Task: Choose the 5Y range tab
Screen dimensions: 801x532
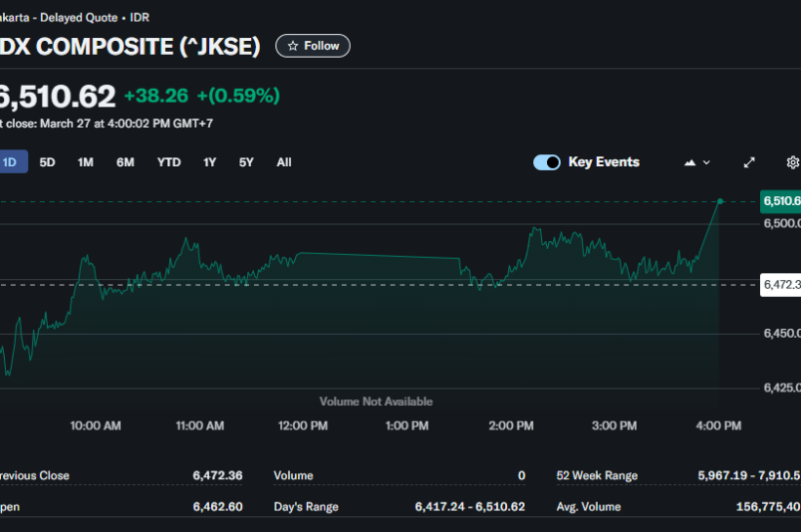Action: (x=246, y=162)
